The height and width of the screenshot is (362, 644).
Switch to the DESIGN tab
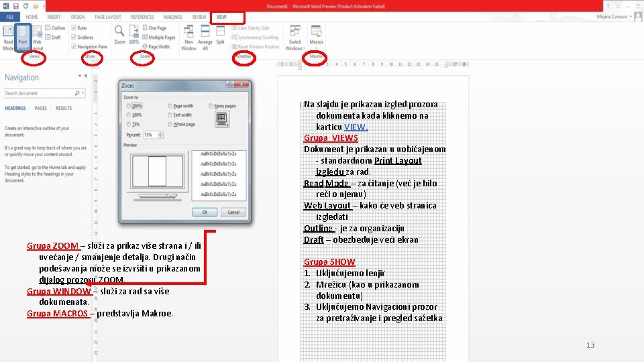[78, 17]
